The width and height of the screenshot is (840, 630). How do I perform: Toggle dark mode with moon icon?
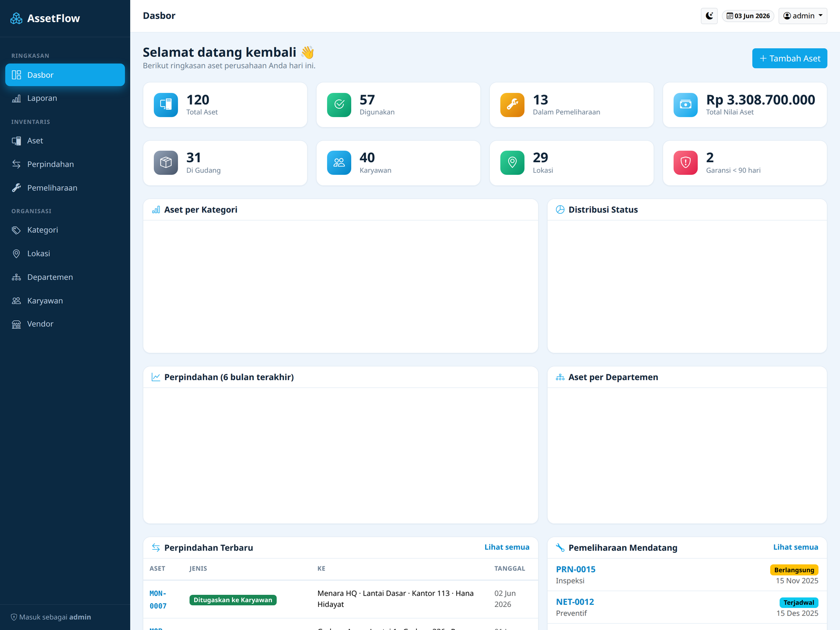coord(709,16)
